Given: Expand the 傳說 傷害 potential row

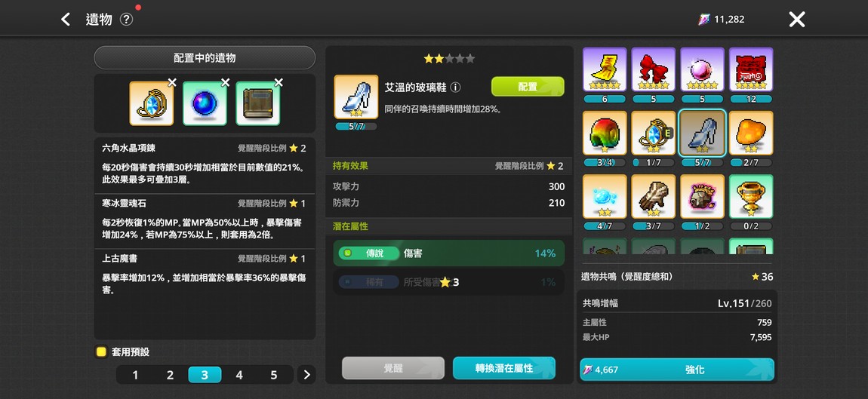Looking at the screenshot, I should click(x=448, y=253).
